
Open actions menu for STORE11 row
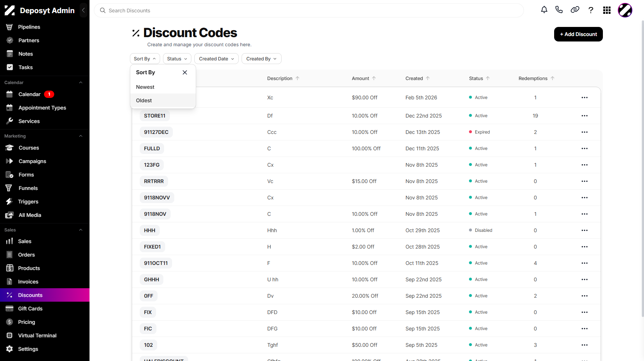tap(585, 116)
